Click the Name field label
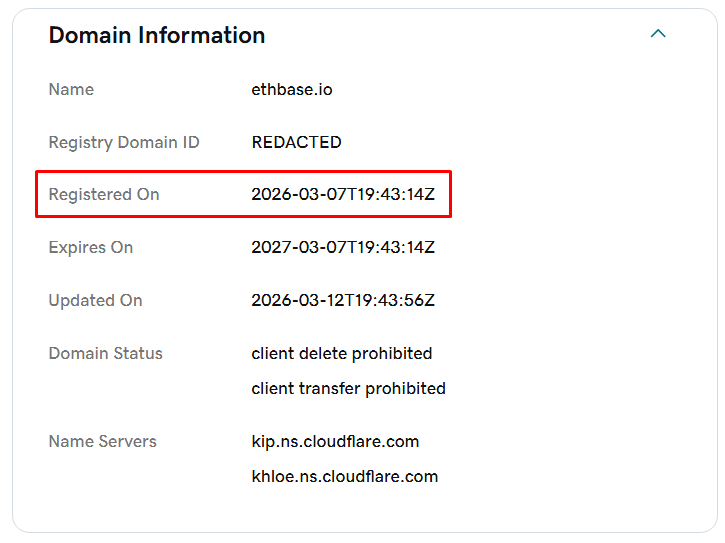Image resolution: width=725 pixels, height=543 pixels. pos(71,89)
